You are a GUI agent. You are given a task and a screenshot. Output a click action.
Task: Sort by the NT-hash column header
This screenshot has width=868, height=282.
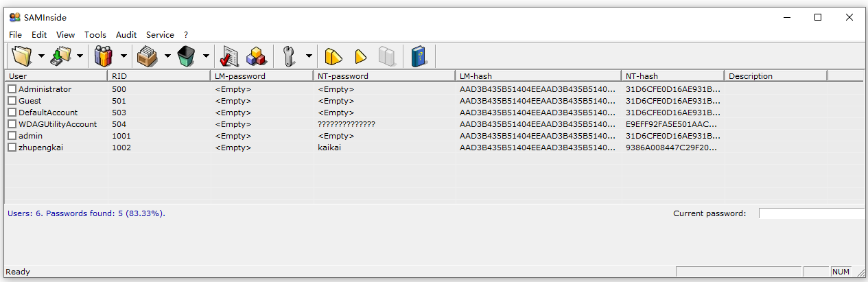coord(672,76)
